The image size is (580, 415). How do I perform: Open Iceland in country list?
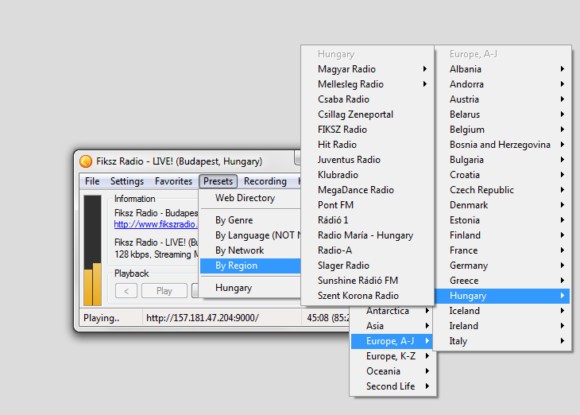click(x=503, y=311)
